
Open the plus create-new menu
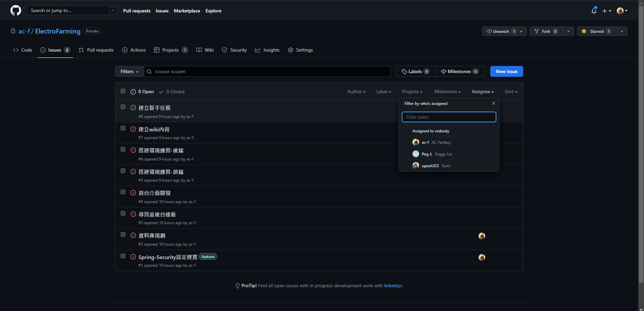pos(607,11)
